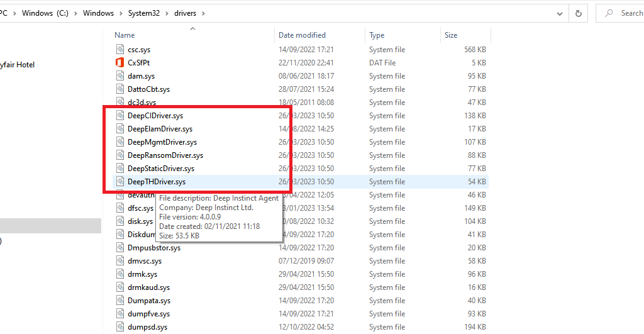Click the dfsc.sys file icon
The width and height of the screenshot is (644, 334).
click(120, 208)
